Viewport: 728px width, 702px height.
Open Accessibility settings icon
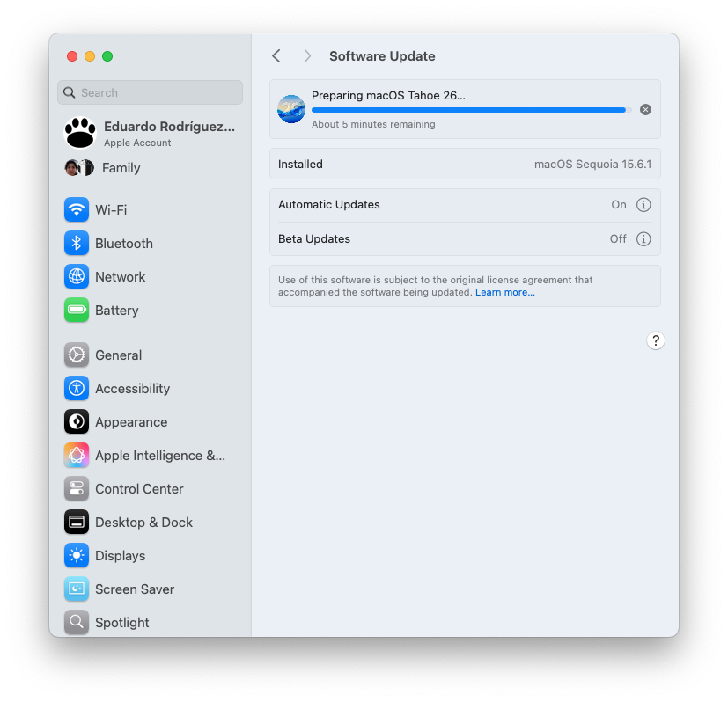[77, 389]
